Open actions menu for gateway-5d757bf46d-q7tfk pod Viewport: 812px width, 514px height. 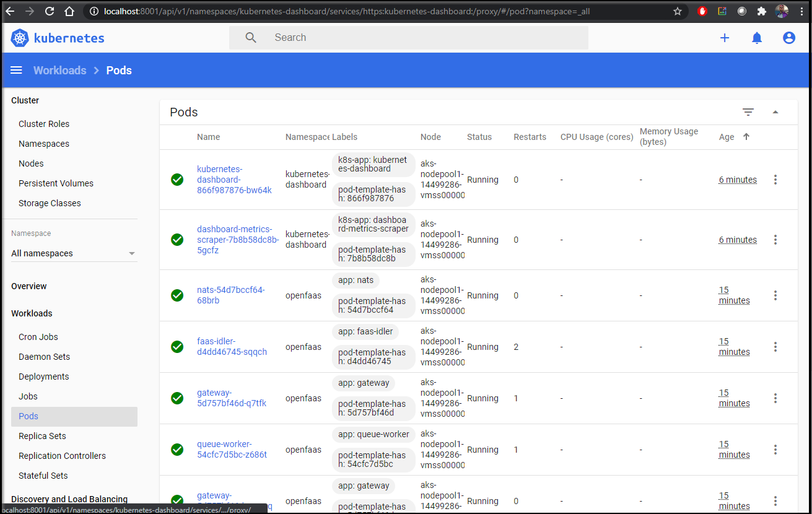pos(775,398)
